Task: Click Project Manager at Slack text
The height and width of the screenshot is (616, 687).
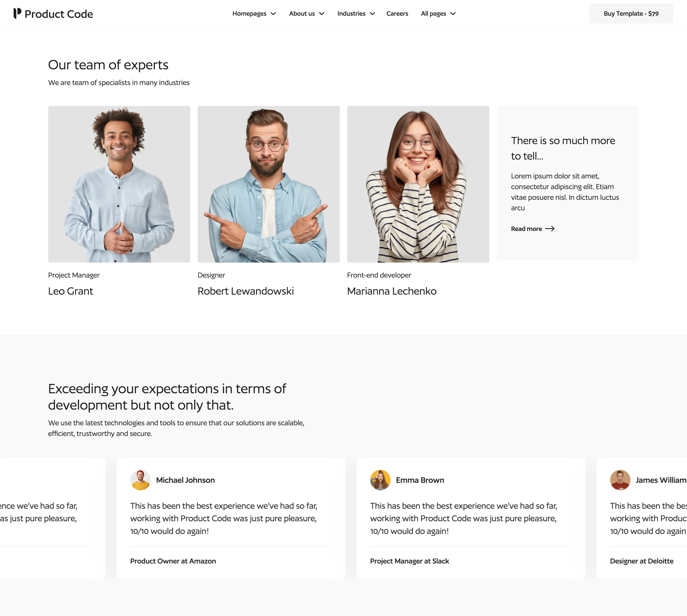Action: (409, 561)
